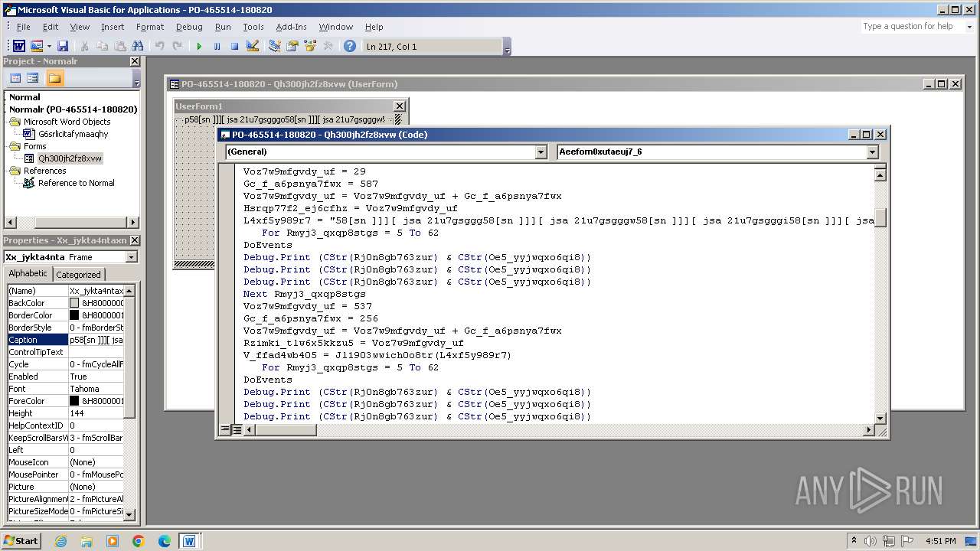Select the Reference to Normal item
The image size is (980, 551).
point(77,183)
